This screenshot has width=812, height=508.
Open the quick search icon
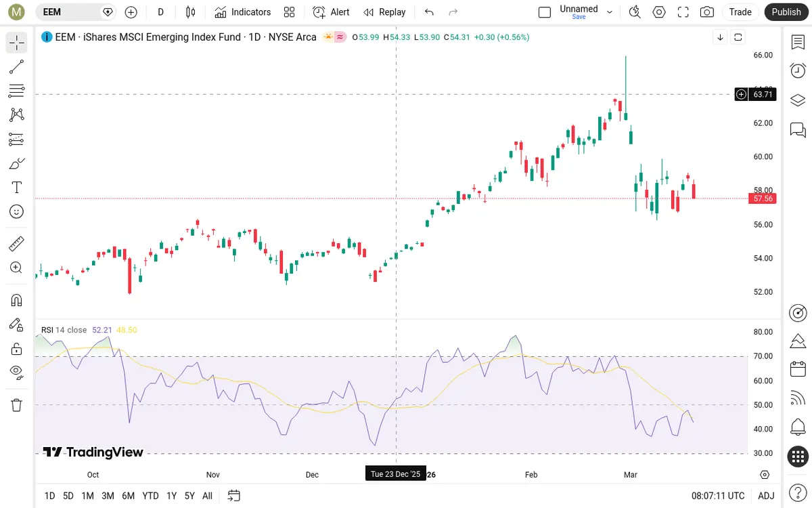coord(635,12)
